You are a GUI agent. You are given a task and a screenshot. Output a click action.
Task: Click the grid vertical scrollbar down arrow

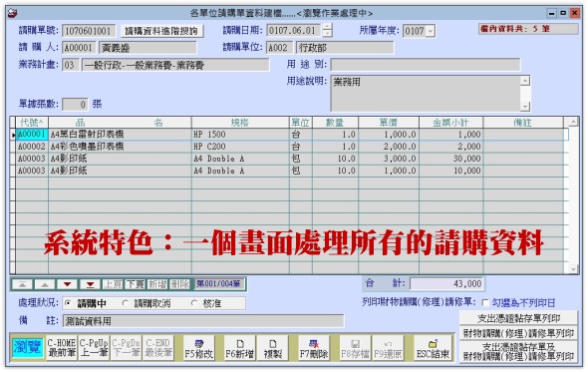coord(573,268)
